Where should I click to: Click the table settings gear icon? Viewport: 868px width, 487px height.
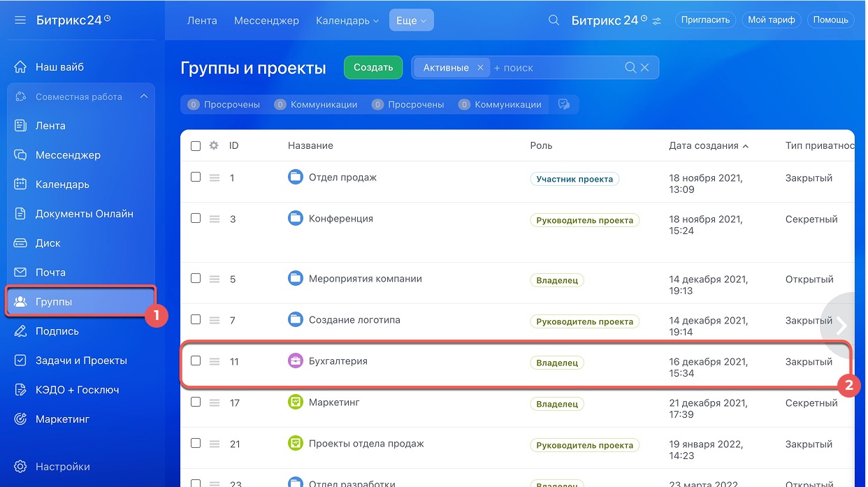coord(214,145)
